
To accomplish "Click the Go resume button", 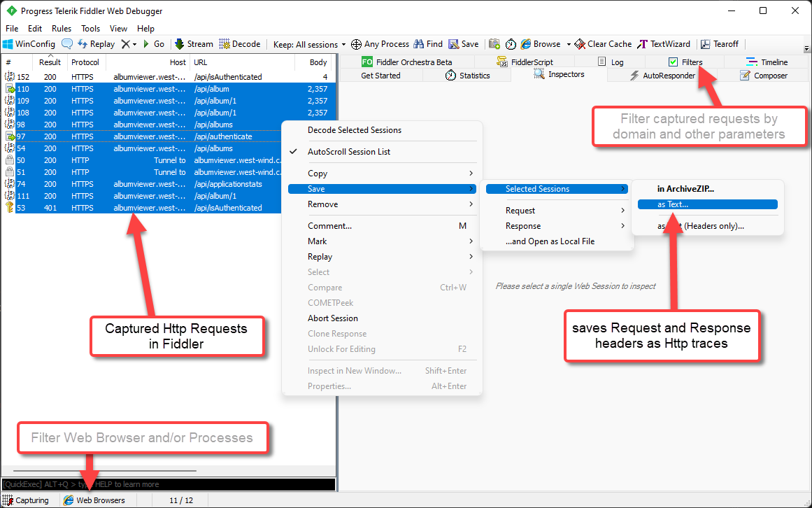I will coord(154,44).
